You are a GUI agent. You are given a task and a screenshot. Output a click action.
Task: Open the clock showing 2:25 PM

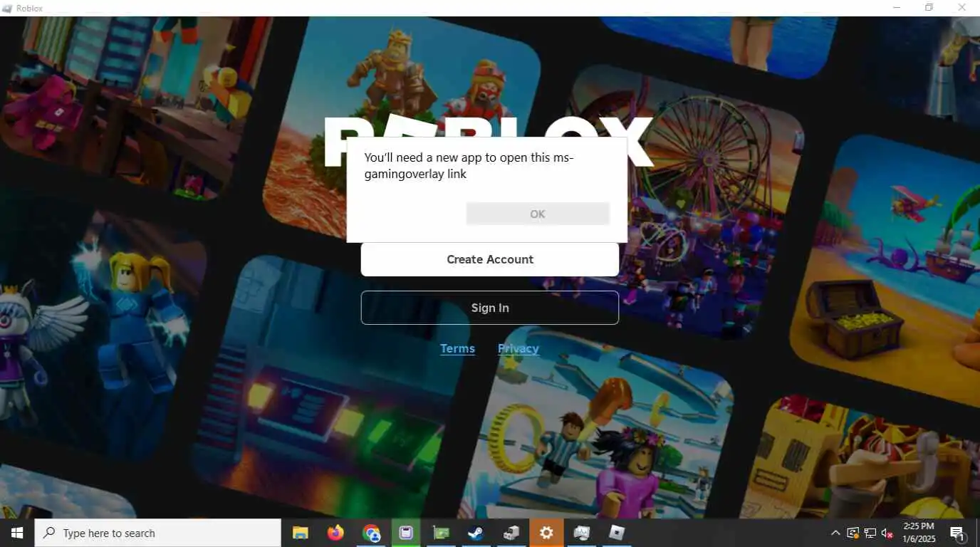coord(918,533)
